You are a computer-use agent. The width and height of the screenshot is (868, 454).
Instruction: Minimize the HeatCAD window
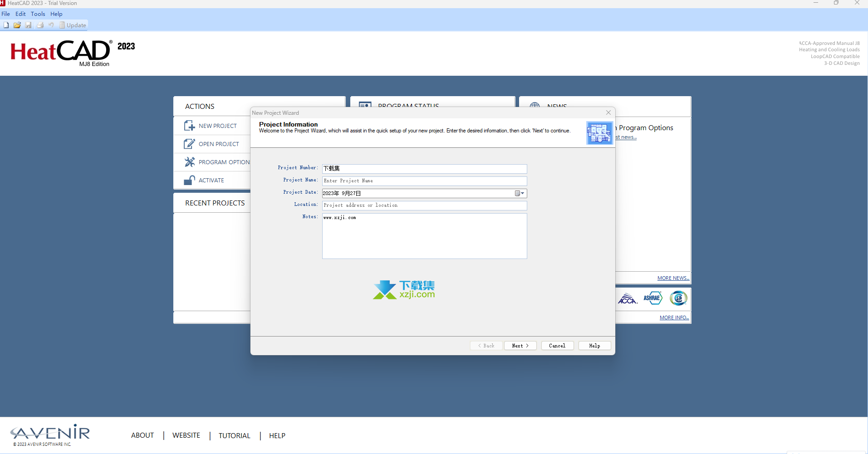coord(816,3)
